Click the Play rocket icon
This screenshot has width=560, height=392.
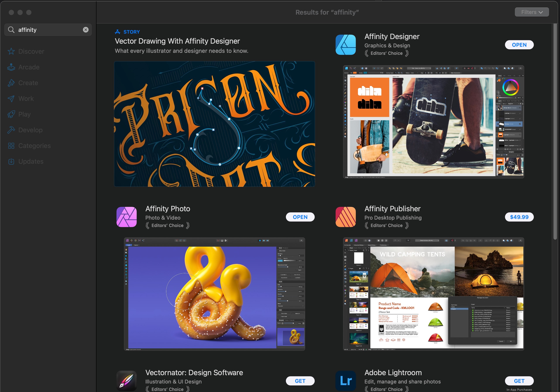(11, 114)
